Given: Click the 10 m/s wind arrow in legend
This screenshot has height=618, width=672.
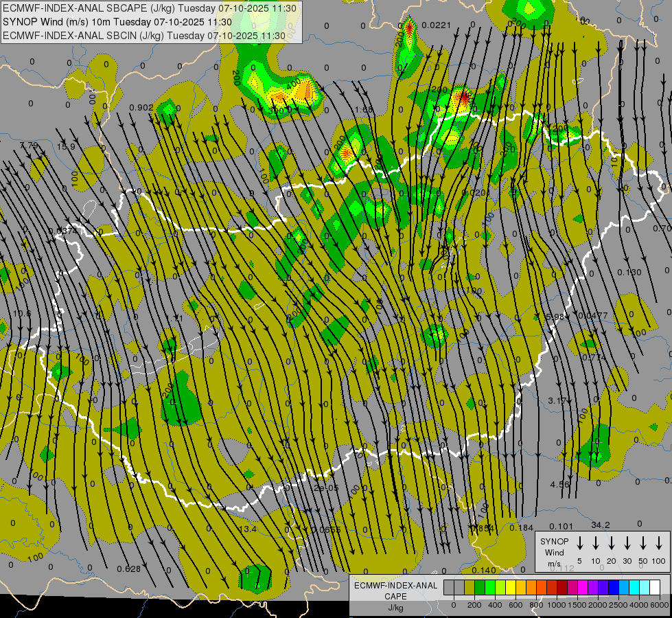Looking at the screenshot, I should coord(596,543).
